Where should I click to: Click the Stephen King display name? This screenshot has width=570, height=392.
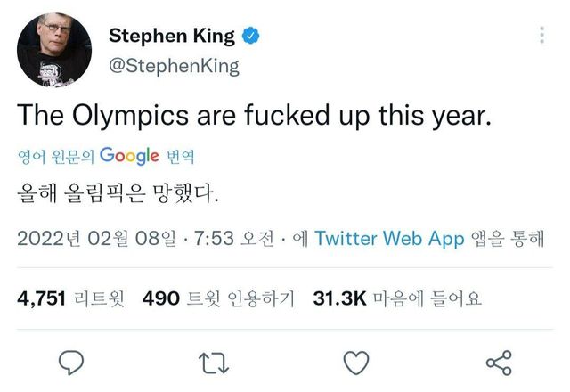(x=171, y=37)
